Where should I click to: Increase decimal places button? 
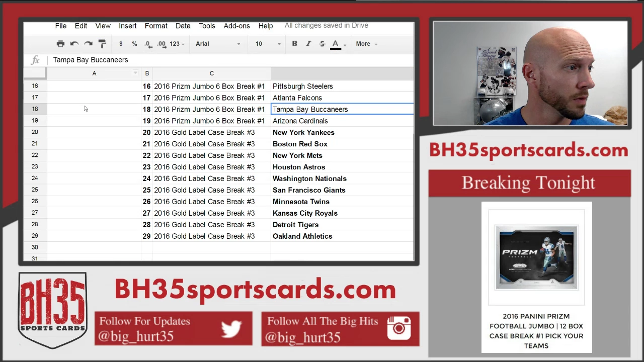tap(162, 44)
